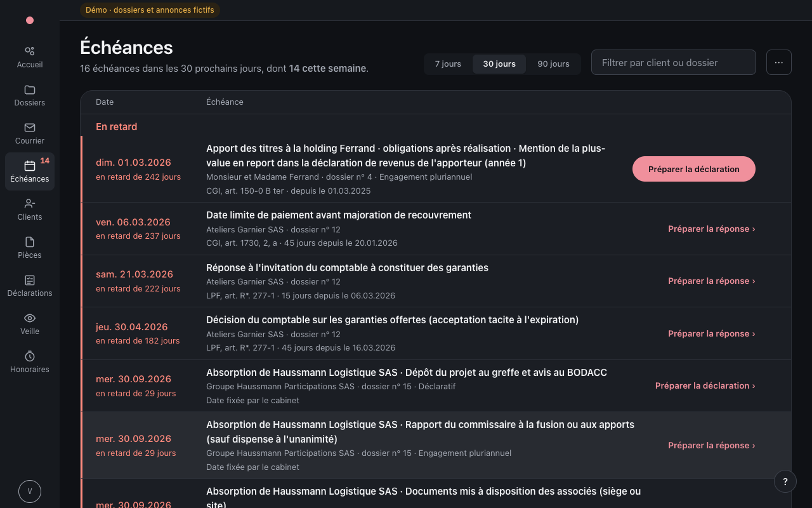Viewport: 812px width, 508px height.
Task: Open the help question mark button
Action: coord(785,481)
